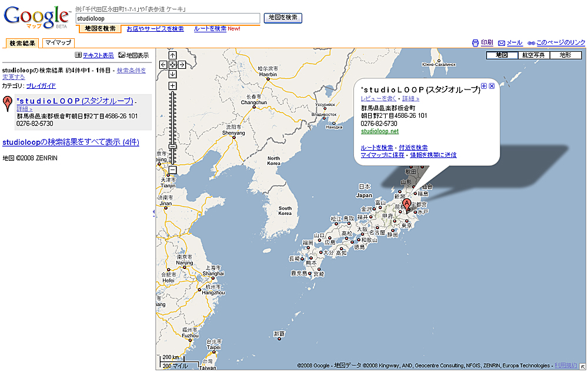
Task: Click the center return-to-last-result button
Action: click(172, 65)
